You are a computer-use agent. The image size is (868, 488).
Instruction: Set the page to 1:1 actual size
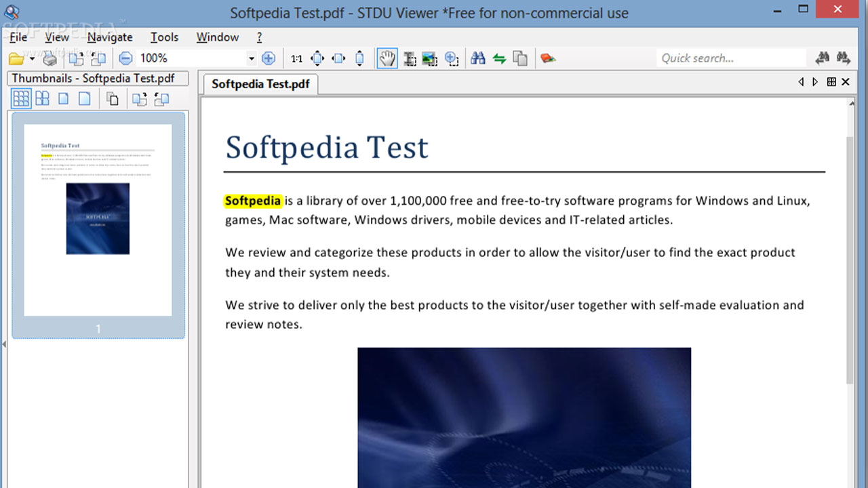coord(296,59)
